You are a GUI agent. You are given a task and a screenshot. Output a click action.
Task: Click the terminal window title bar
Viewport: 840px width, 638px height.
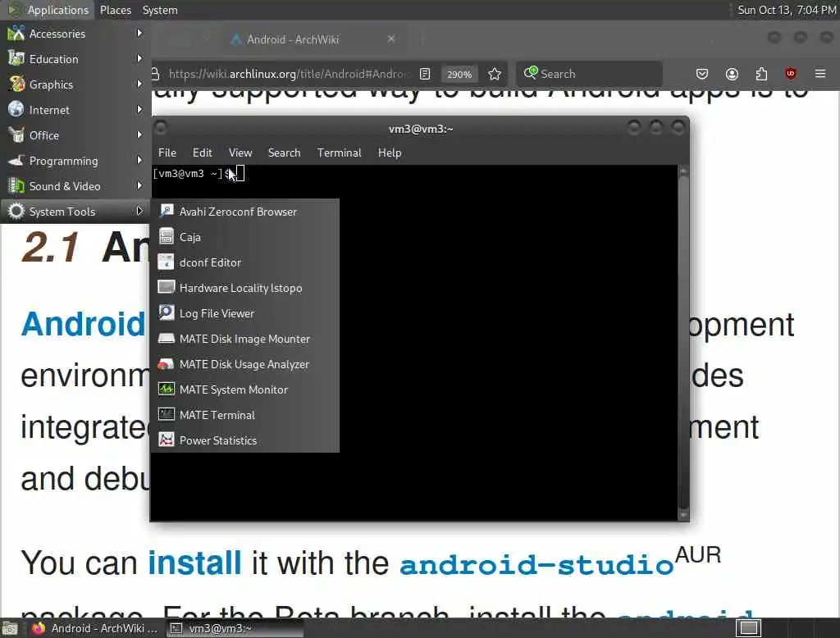tap(421, 129)
